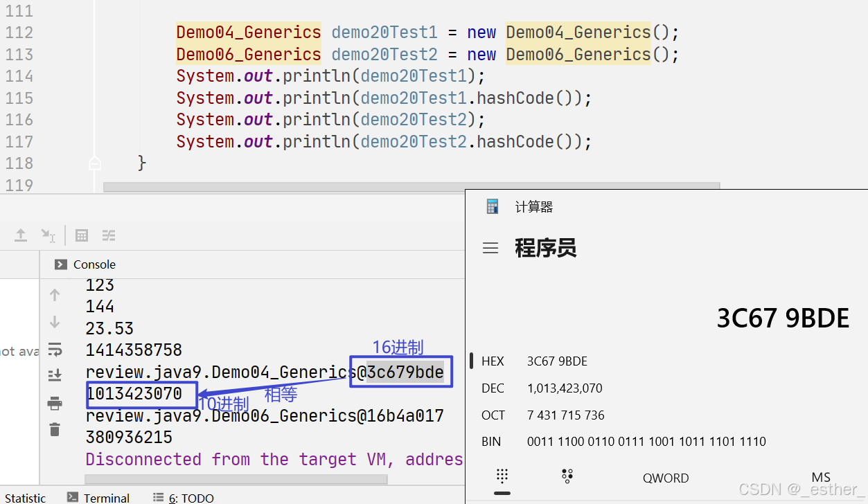Click the up-arrow upload icon in debug toolbar

point(21,235)
